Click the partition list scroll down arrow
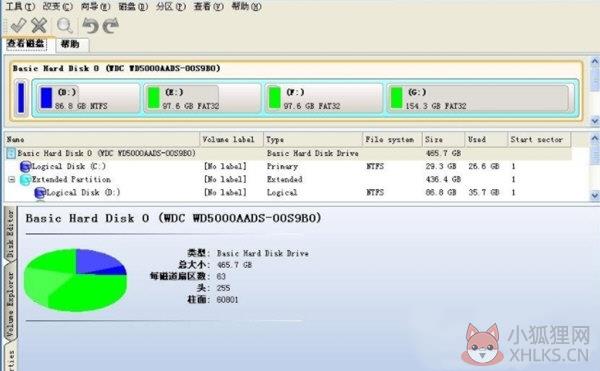The image size is (600, 371). [x=595, y=195]
